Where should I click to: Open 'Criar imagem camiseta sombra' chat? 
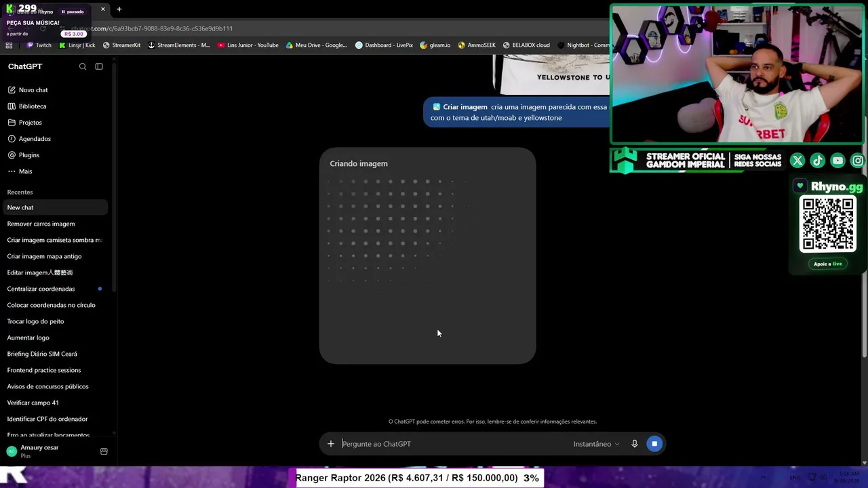click(x=54, y=240)
